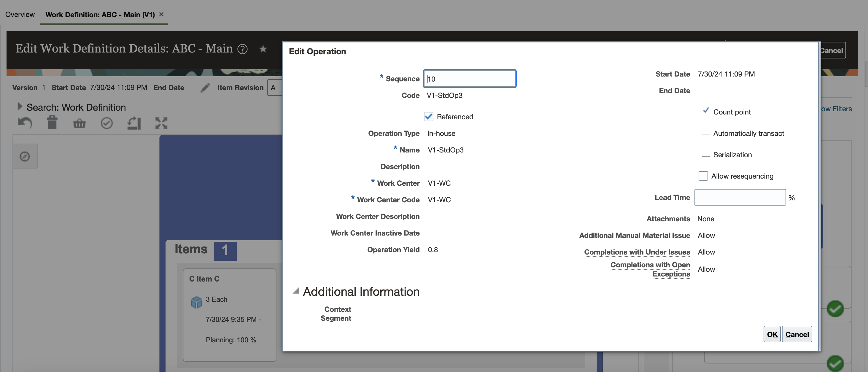Click the Items count badge 1

coord(225,251)
